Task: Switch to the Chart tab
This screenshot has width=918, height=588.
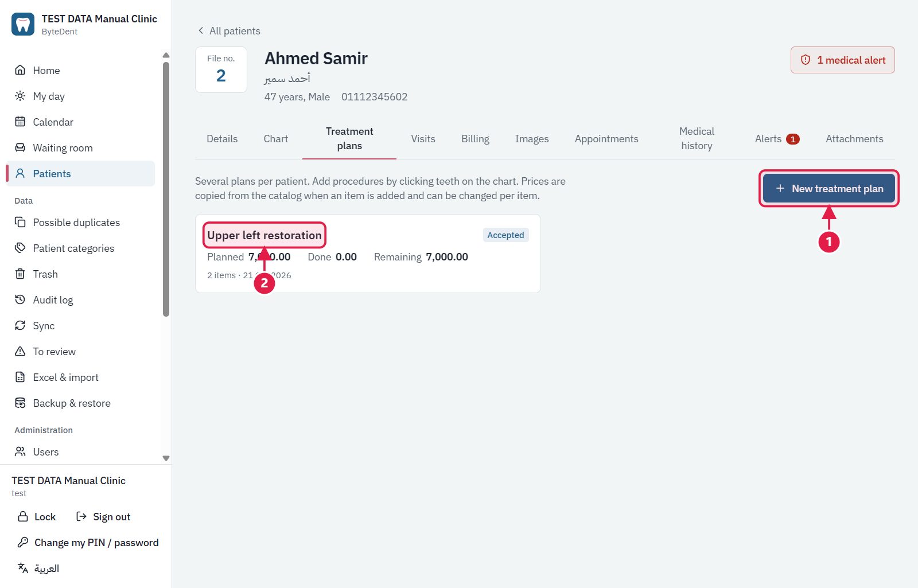Action: (276, 139)
